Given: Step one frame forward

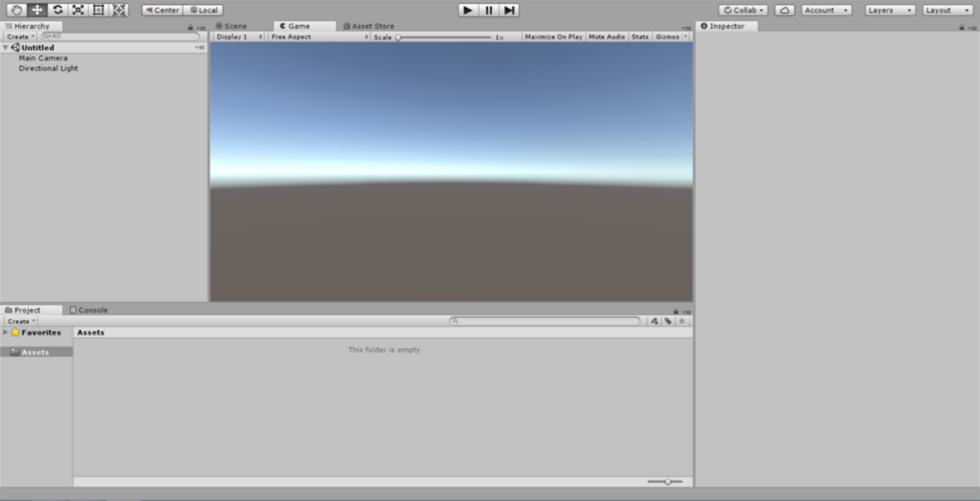Looking at the screenshot, I should point(509,10).
